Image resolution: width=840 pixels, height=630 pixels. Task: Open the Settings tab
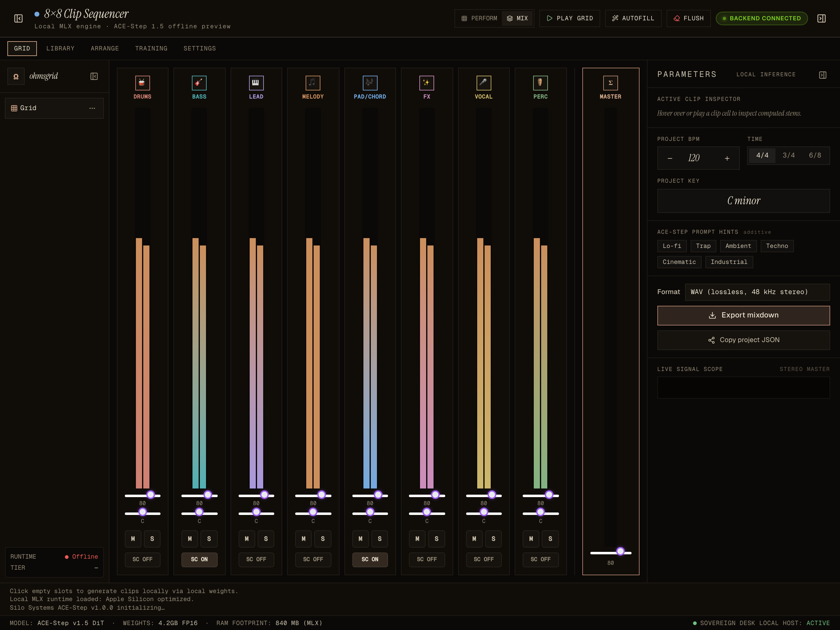click(x=200, y=48)
